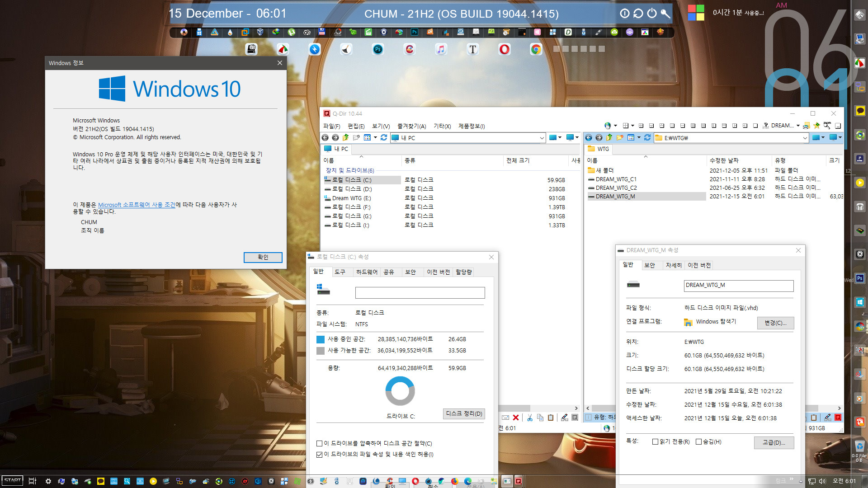Sort the right pane by 수정한 날짜 column
868x488 pixels.
(x=739, y=160)
